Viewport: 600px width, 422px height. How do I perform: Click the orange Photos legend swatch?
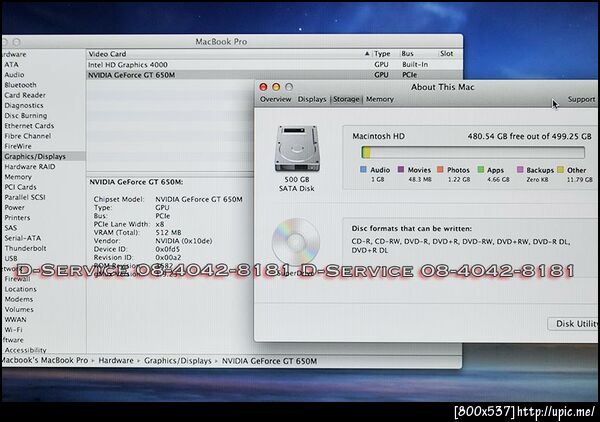440,169
